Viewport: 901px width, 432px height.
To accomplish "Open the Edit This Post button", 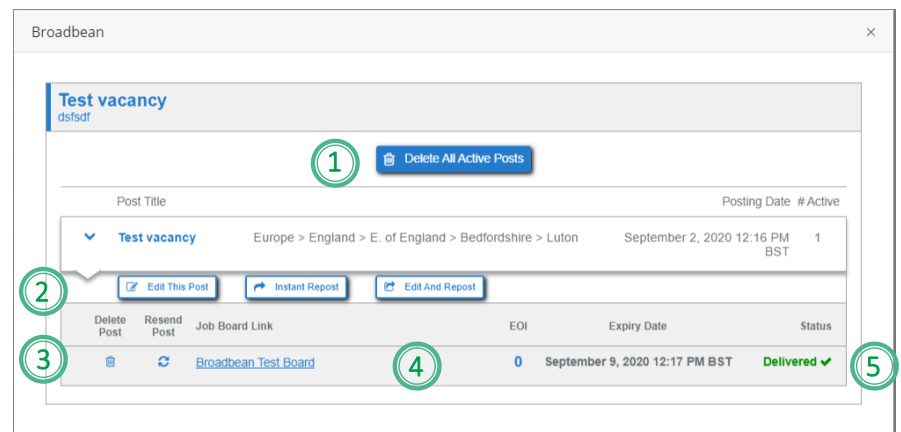I will 167,287.
